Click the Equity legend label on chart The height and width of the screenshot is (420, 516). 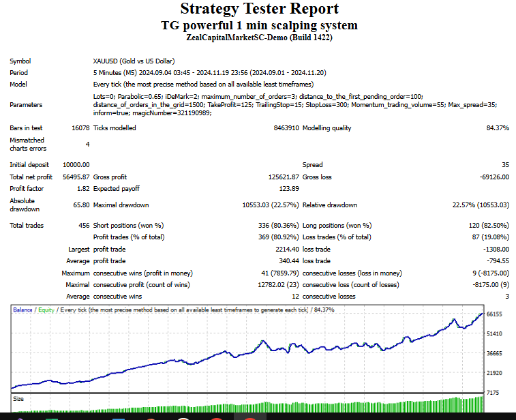(x=46, y=310)
